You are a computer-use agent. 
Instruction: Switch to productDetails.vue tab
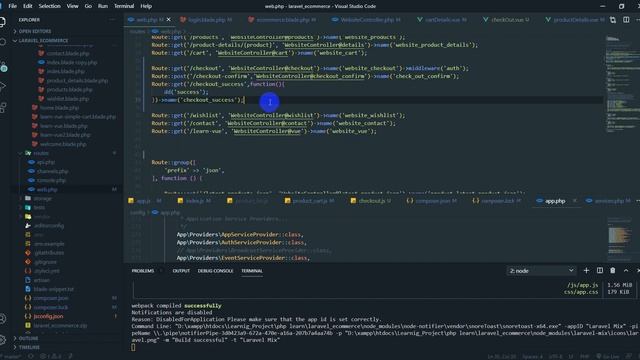click(575, 20)
